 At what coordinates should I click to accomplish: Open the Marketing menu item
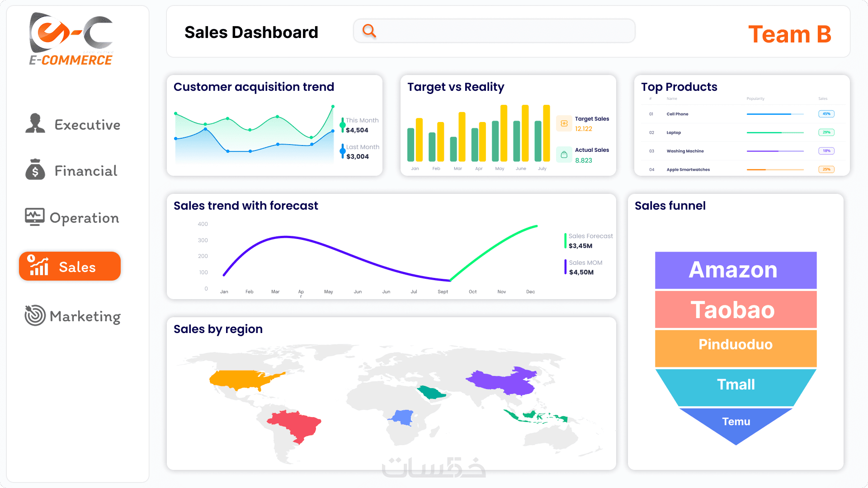click(x=85, y=316)
